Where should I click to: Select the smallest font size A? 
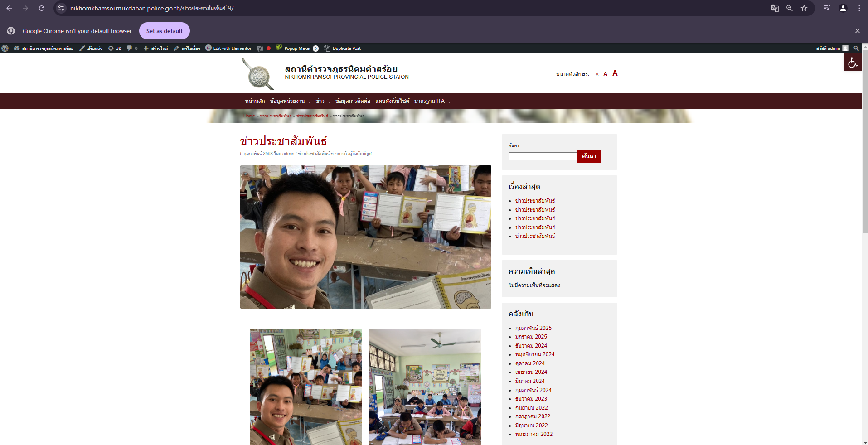597,74
